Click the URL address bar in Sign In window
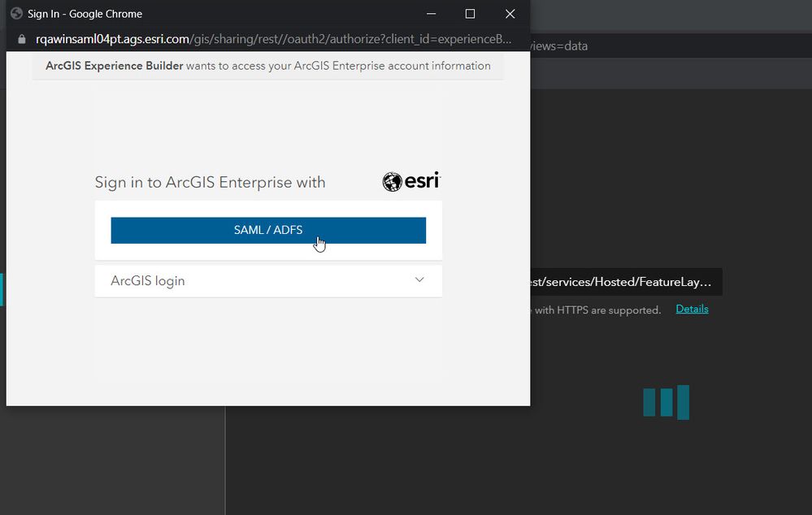 click(273, 39)
